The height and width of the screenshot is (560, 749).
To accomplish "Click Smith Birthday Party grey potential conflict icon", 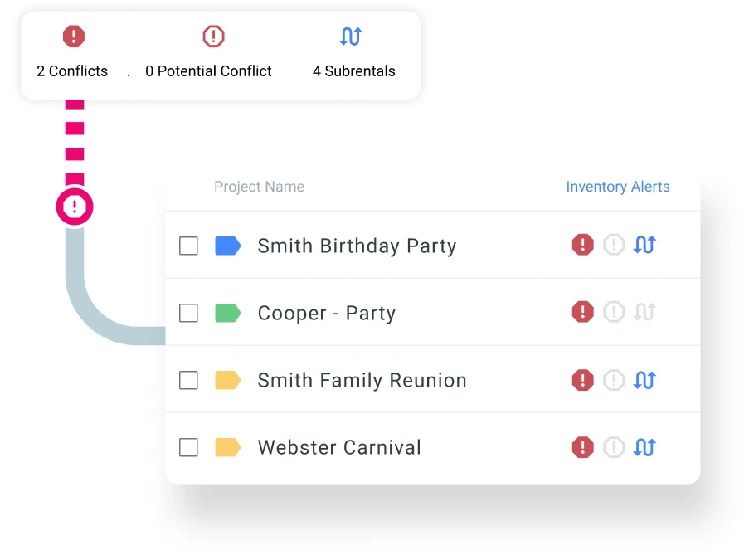I will point(613,245).
